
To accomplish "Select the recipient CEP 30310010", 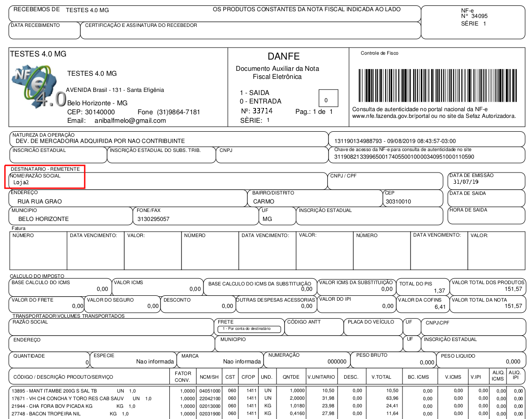I will click(x=398, y=202).
